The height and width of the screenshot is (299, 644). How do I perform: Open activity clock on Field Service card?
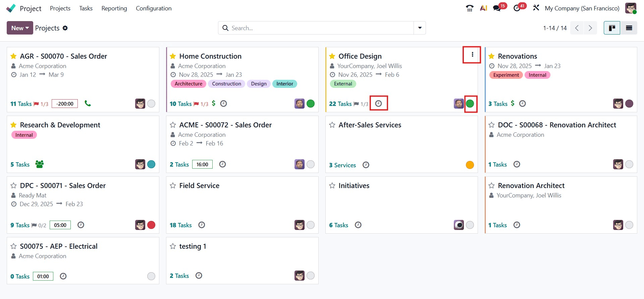coord(202,225)
